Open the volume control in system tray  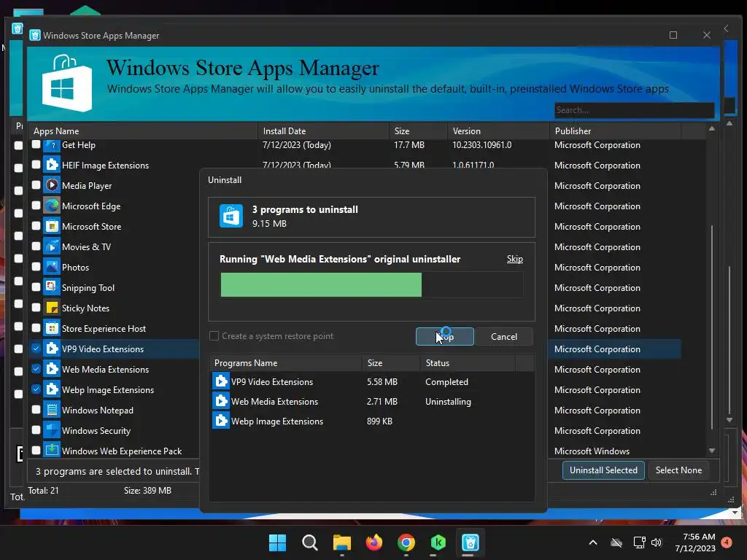pos(657,542)
